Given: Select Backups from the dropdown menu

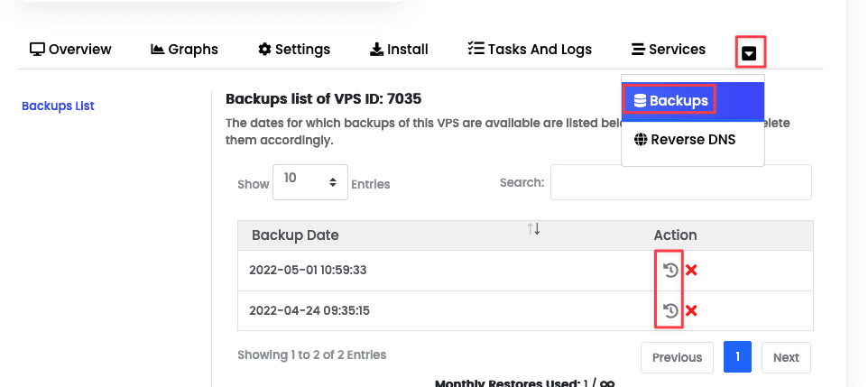Looking at the screenshot, I should 670,100.
